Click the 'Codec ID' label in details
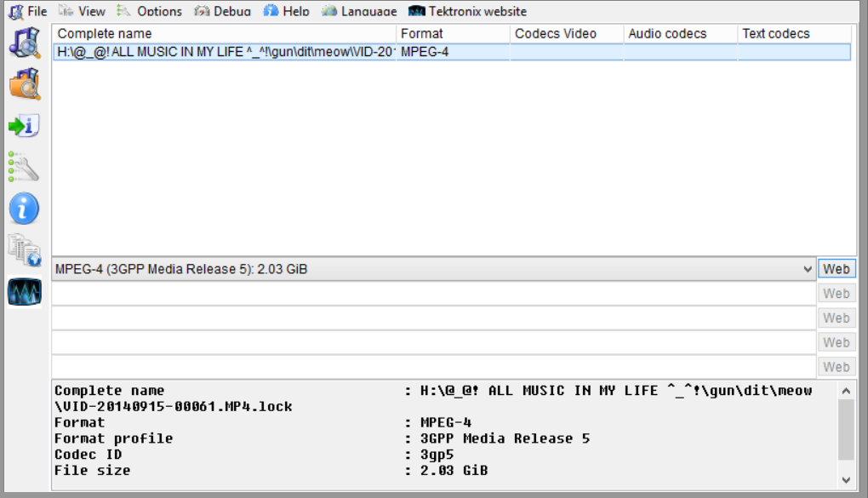Viewport: 868px width, 498px height. 88,455
